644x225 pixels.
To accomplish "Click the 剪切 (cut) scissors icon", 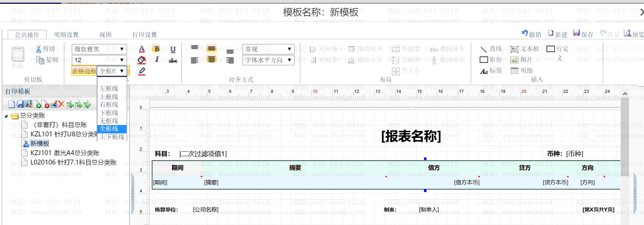I will tap(39, 49).
